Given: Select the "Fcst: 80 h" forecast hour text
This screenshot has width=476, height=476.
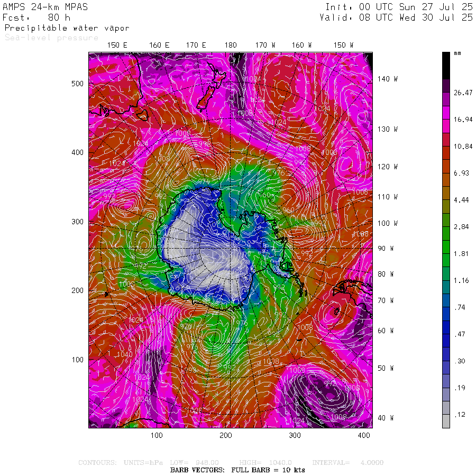Looking at the screenshot, I should (36, 17).
